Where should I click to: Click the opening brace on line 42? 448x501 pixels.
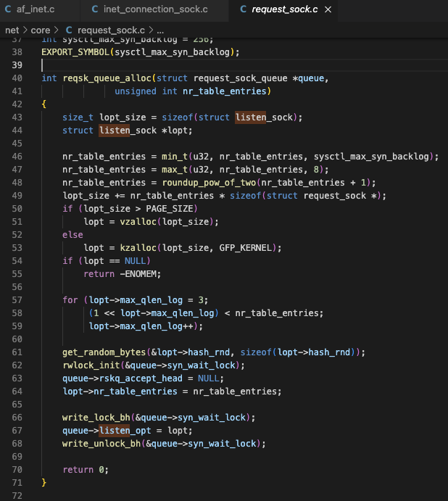44,104
